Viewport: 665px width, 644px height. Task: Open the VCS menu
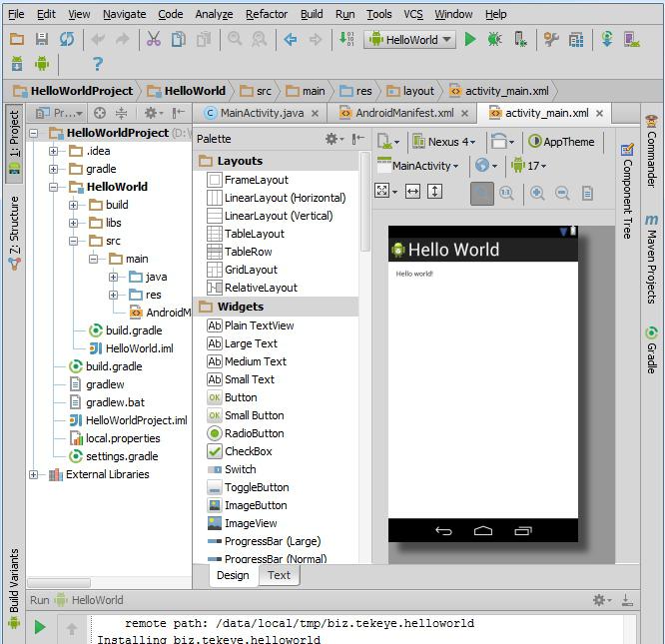413,14
